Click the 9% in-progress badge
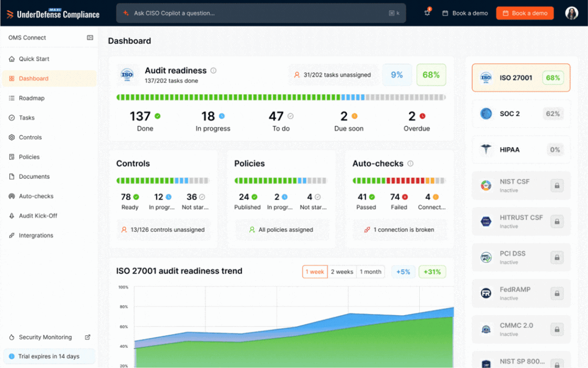 pos(397,75)
